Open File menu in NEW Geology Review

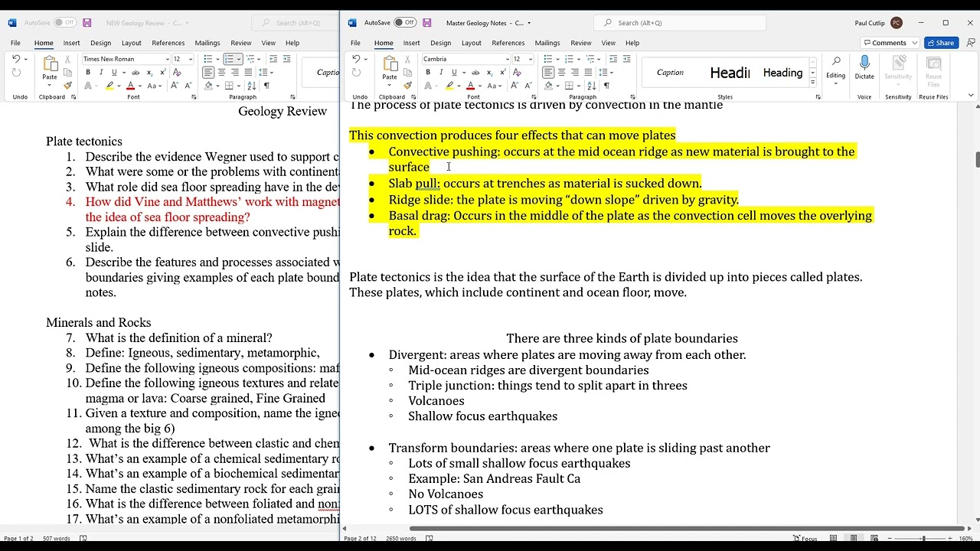(15, 43)
